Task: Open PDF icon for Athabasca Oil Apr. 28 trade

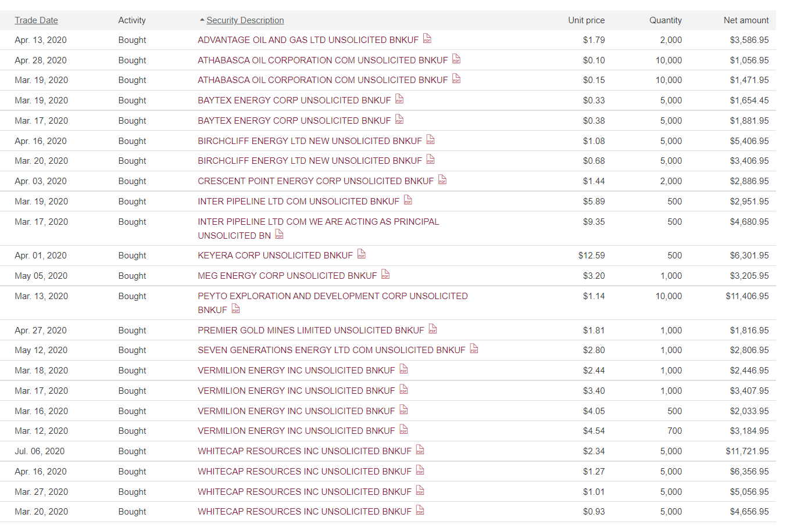Action: [x=456, y=59]
